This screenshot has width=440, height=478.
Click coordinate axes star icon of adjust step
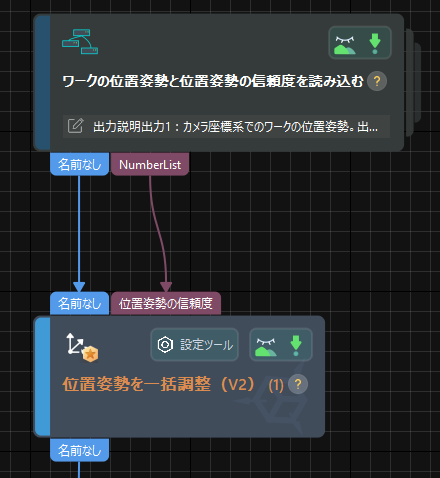pyautogui.click(x=82, y=347)
